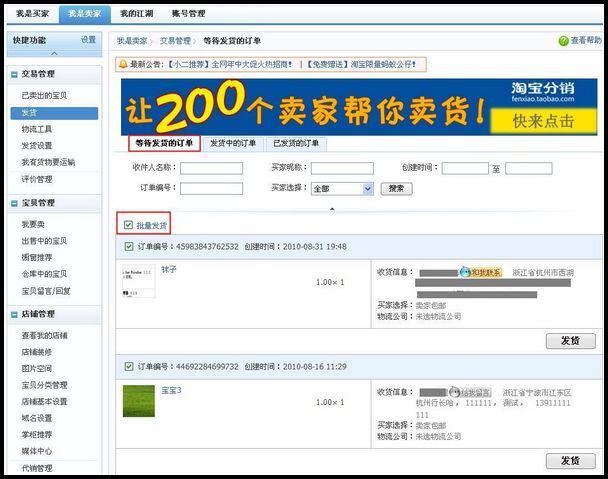Click the announcement bell icon
This screenshot has width=608, height=479.
coord(123,64)
